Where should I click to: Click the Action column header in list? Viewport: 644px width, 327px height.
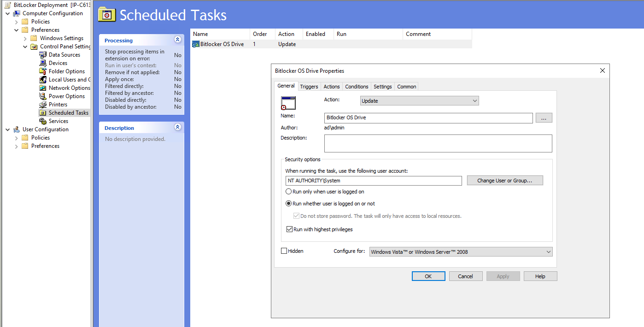pos(290,34)
